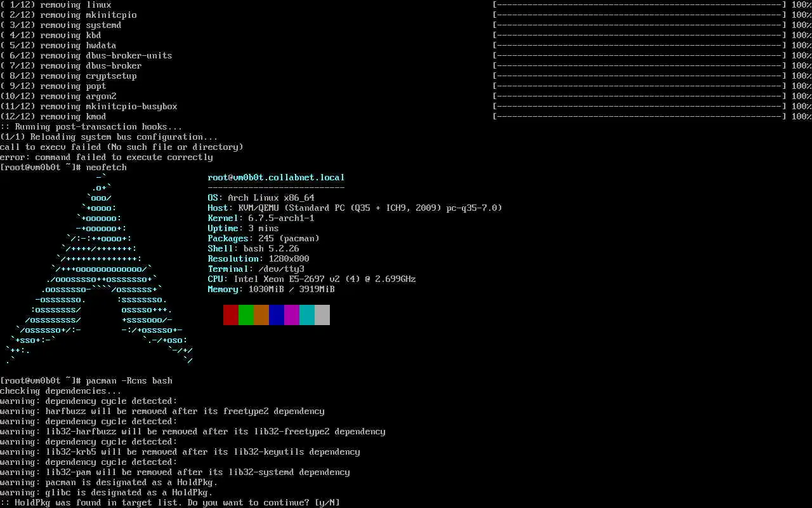The image size is (812, 508).
Task: Select the text 'removing kmod'
Action: click(x=74, y=117)
